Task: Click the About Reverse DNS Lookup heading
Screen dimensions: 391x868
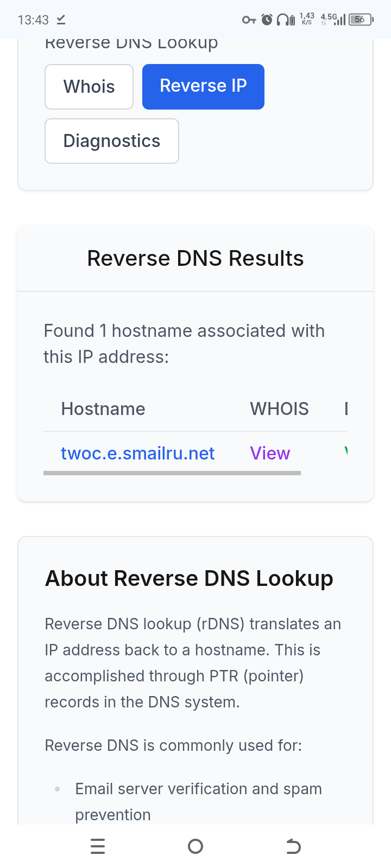Action: point(189,578)
